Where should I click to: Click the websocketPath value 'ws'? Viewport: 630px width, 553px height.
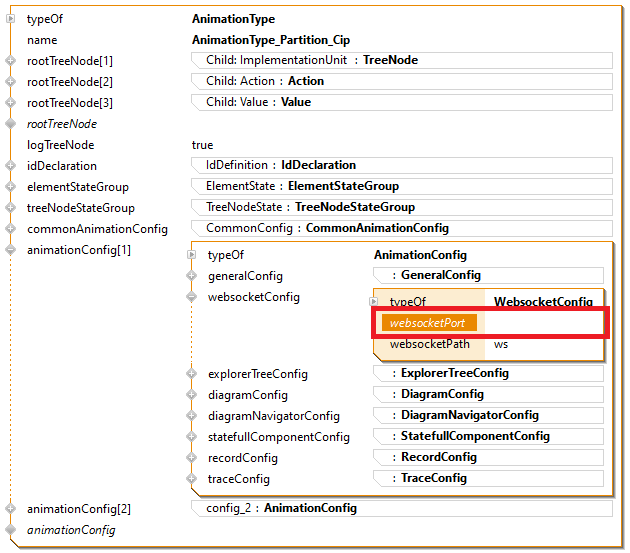coord(501,344)
